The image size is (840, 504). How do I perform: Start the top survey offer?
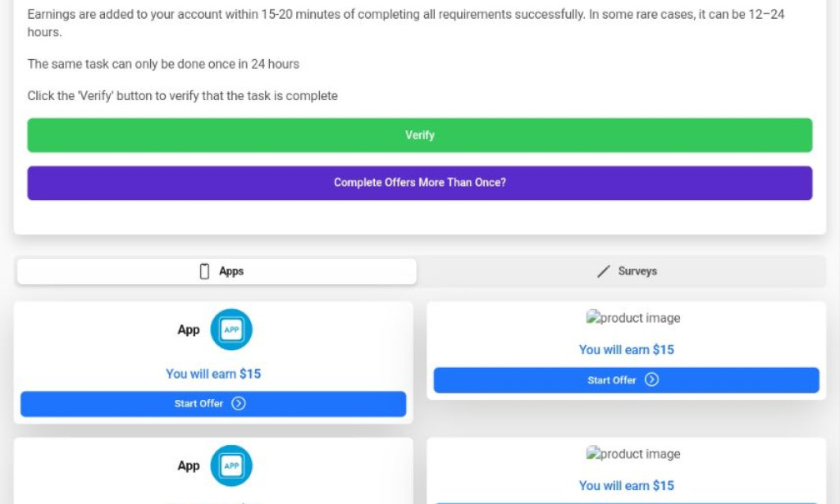[x=626, y=379]
